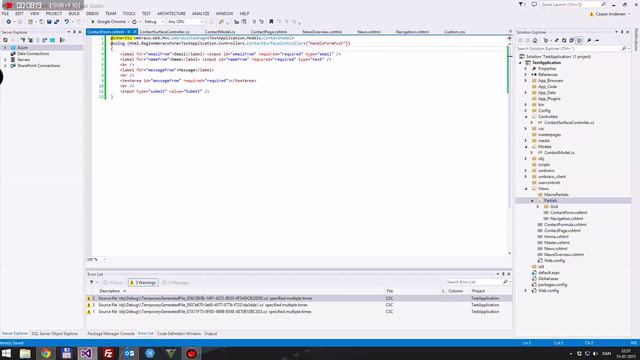The height and width of the screenshot is (360, 640).
Task: Open the Output tab
Action: click(x=211, y=333)
